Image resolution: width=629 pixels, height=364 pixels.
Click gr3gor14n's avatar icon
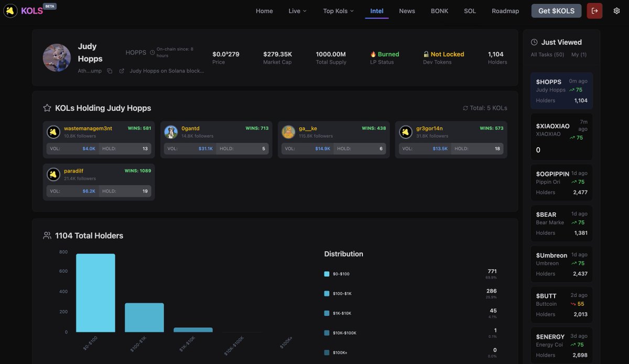(x=406, y=132)
